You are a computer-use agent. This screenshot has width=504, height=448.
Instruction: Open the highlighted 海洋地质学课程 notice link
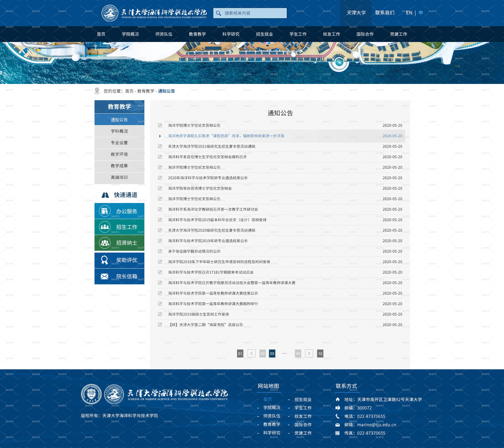(226, 136)
